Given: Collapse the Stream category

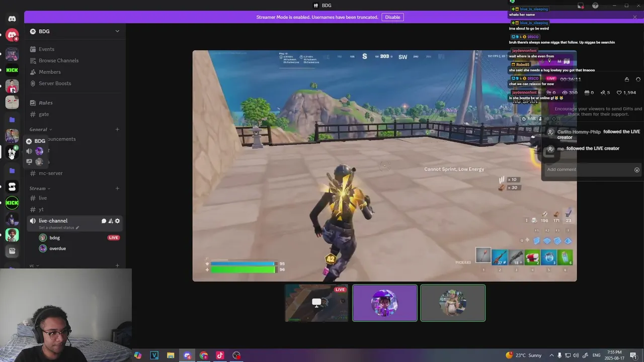Looking at the screenshot, I should coord(40,189).
